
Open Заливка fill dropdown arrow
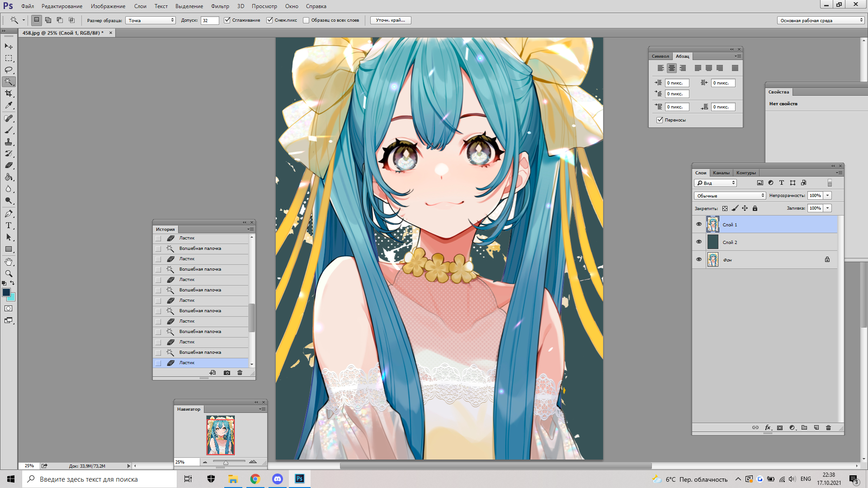pos(828,208)
